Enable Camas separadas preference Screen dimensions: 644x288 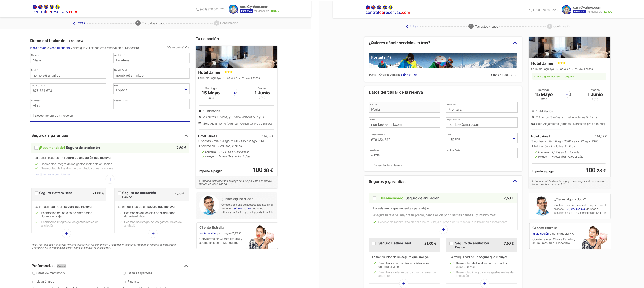tap(124, 273)
